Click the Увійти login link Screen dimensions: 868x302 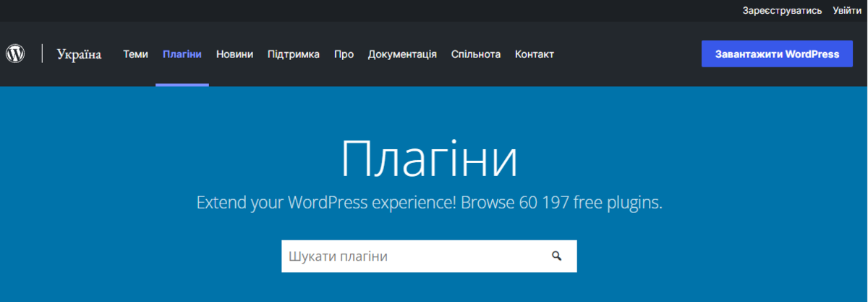[x=847, y=10]
